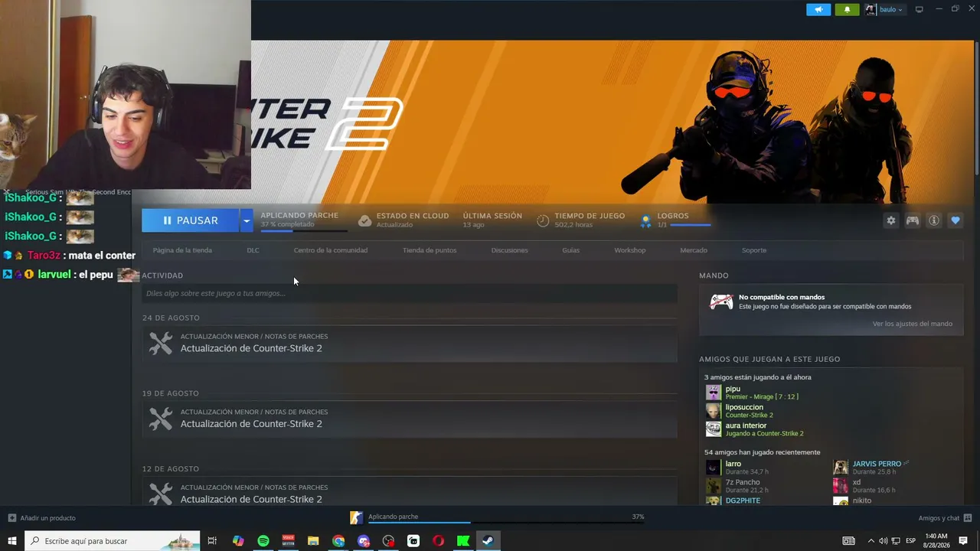
Task: Open friend 7z Pancho's profile
Action: (743, 482)
